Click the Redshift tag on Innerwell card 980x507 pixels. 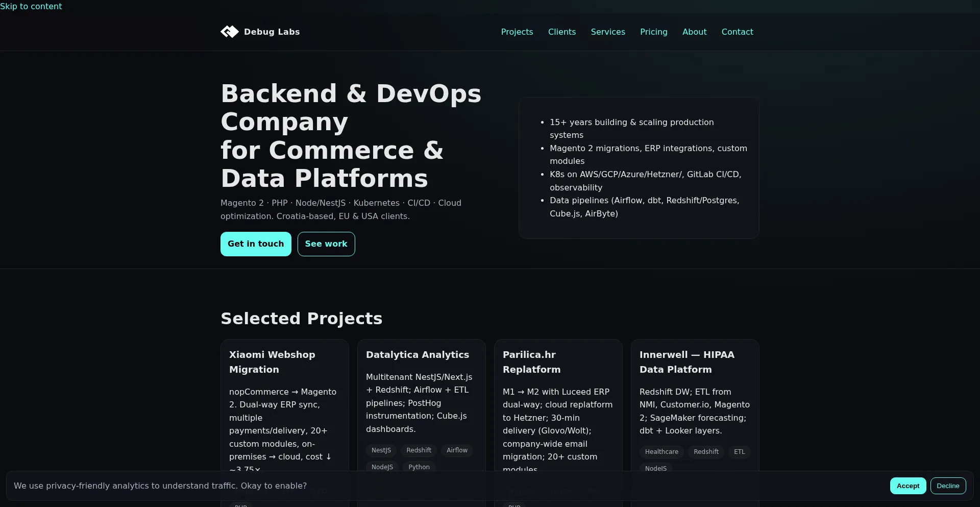[x=706, y=452]
